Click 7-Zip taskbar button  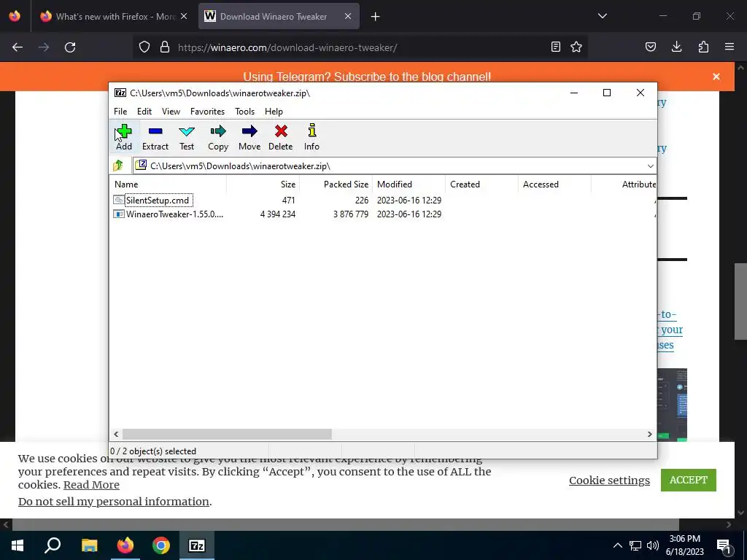(x=197, y=545)
